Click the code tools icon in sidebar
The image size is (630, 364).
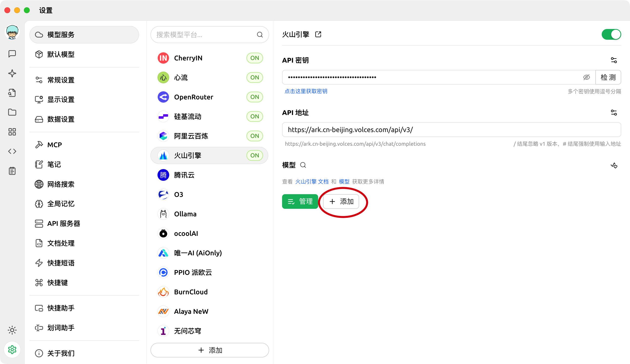point(12,151)
